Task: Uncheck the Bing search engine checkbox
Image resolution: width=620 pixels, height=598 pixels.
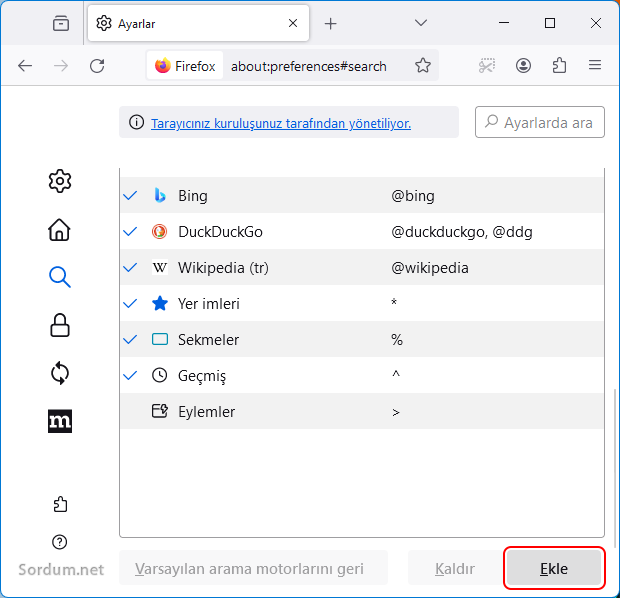Action: [130, 195]
